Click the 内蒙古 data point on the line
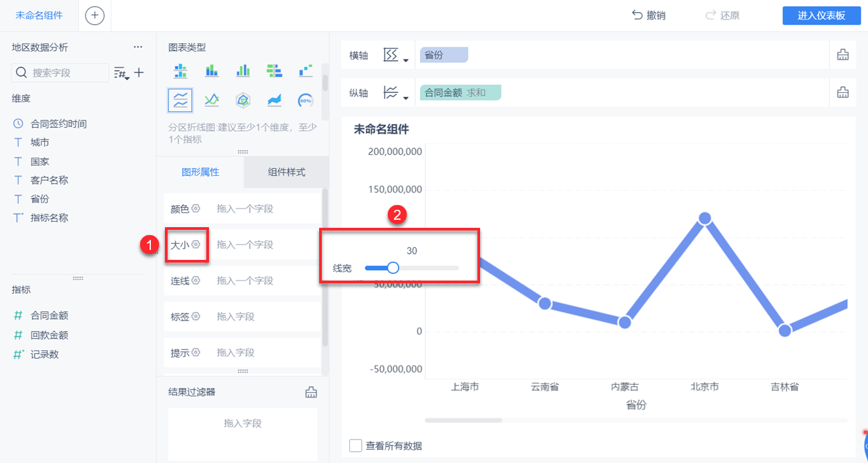Viewport: 868px width, 463px height. 624,322
